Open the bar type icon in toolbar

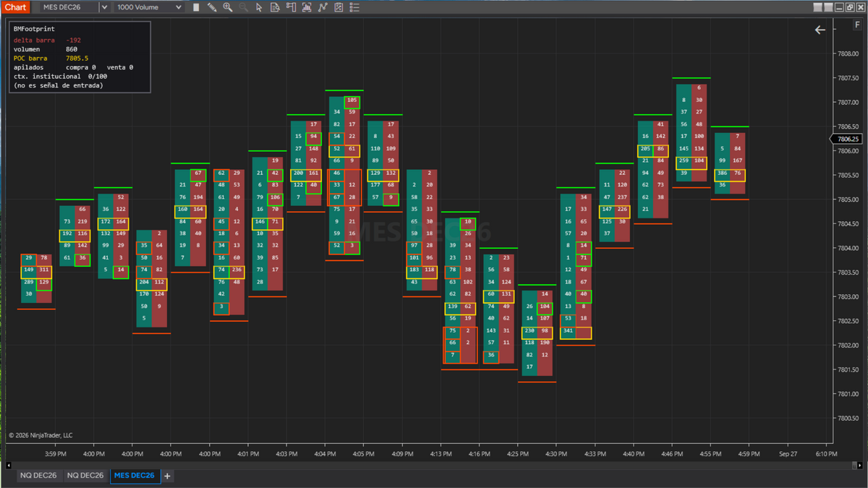196,7
